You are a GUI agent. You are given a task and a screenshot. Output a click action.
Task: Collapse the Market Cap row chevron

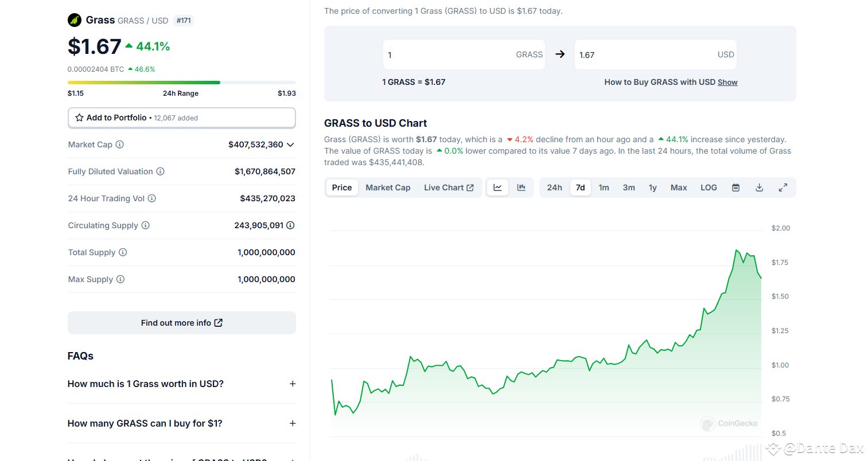tap(291, 144)
